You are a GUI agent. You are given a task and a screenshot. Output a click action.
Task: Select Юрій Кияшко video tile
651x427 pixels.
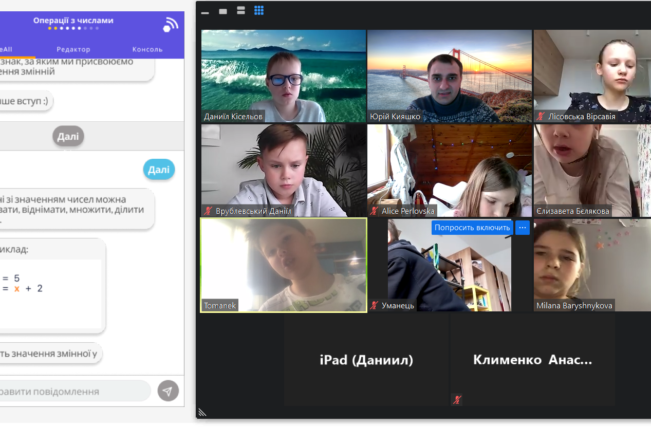[450, 76]
